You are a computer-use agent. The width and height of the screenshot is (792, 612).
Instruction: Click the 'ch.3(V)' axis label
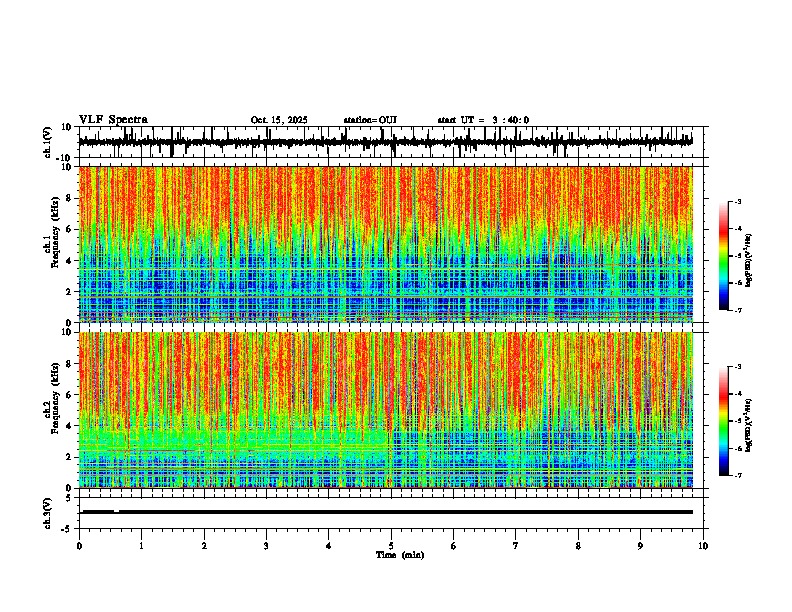(48, 513)
